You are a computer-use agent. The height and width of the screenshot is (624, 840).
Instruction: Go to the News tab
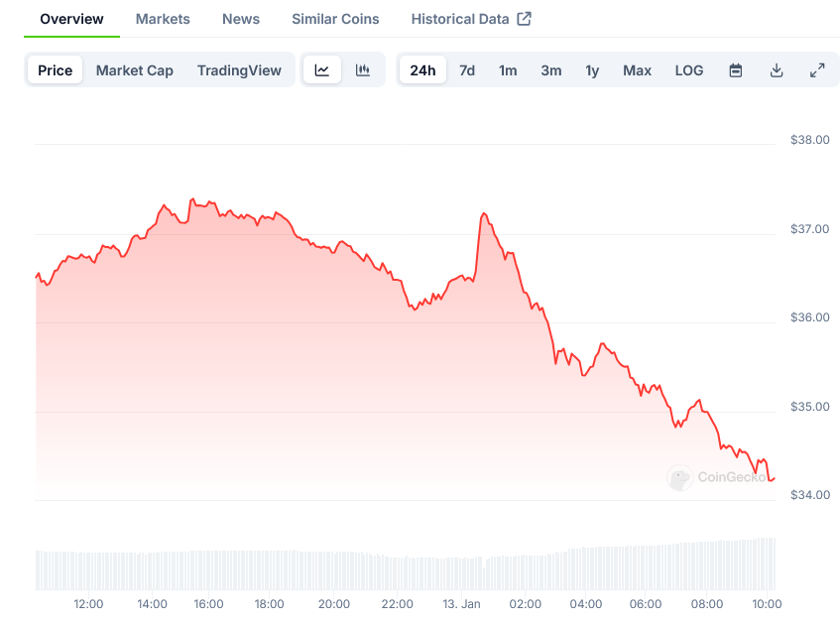coord(241,19)
